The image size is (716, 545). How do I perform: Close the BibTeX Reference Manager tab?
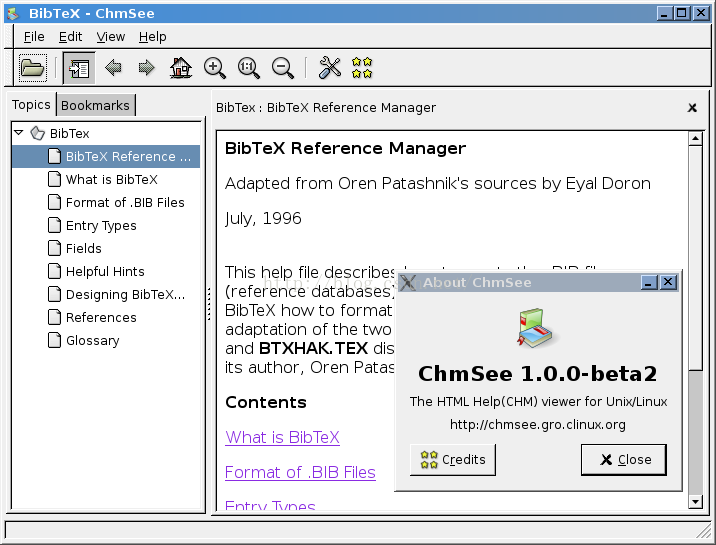(692, 108)
